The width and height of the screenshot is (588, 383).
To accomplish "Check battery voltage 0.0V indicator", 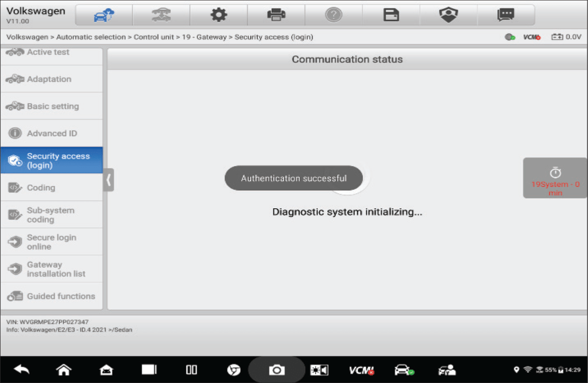I will (x=566, y=37).
